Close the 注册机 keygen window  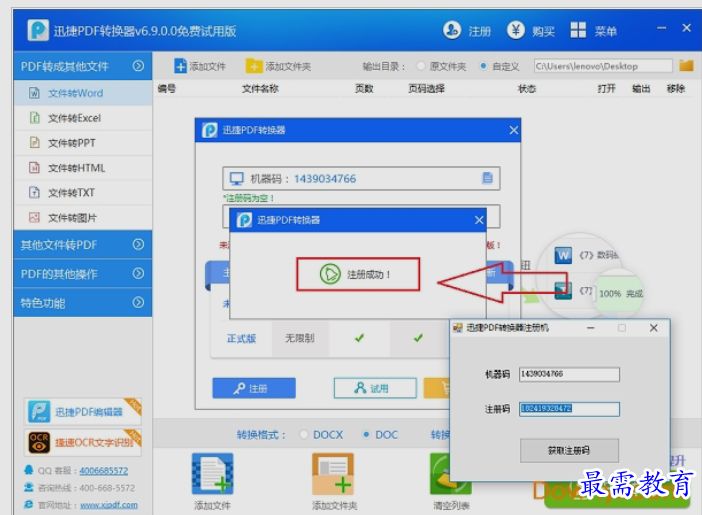pyautogui.click(x=653, y=328)
